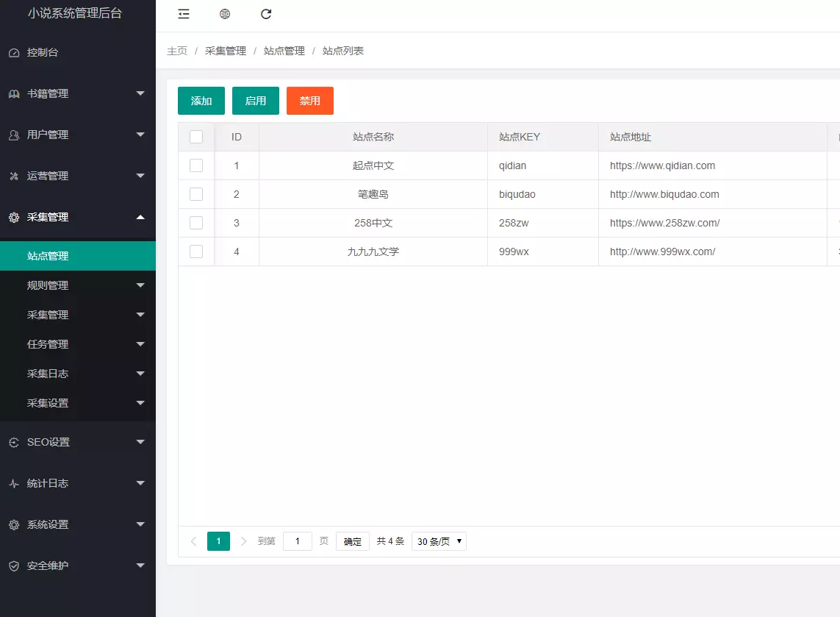Open the nested 采集管理 submenu item
The height and width of the screenshot is (617, 840).
click(78, 315)
